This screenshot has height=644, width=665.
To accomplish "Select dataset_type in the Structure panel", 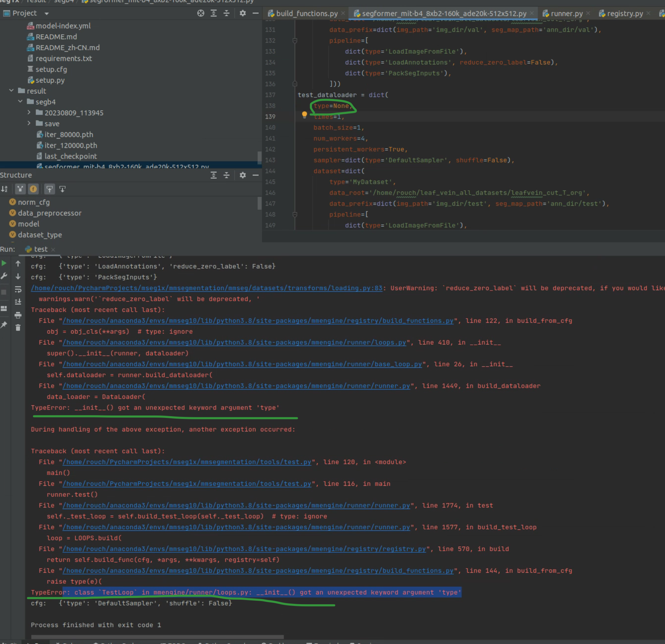I will [x=39, y=235].
